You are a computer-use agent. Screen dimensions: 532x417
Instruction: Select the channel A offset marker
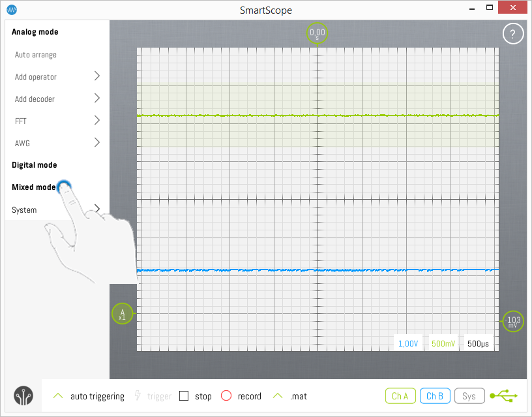pos(122,314)
